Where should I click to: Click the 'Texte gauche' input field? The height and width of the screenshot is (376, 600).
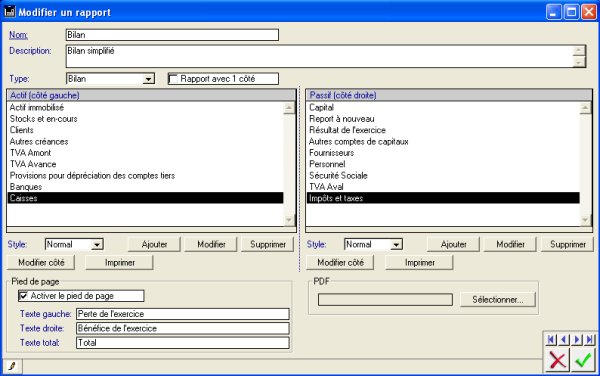click(183, 314)
